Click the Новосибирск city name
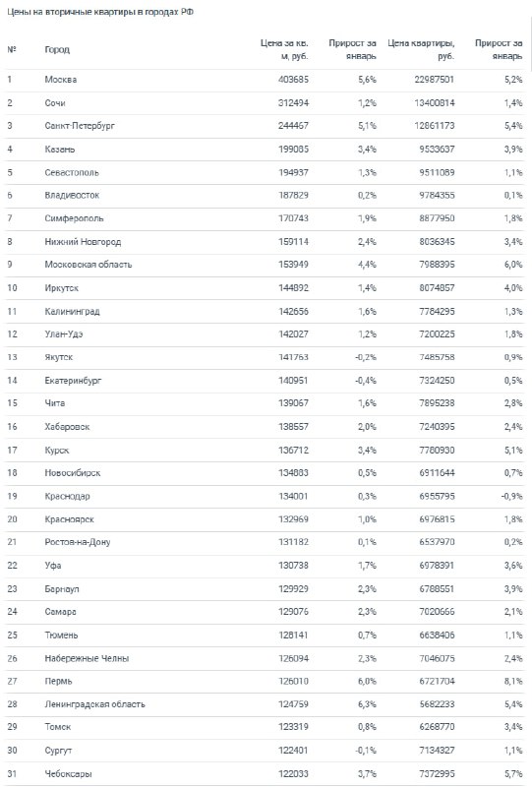Image resolution: width=532 pixels, height=787 pixels. pos(72,473)
